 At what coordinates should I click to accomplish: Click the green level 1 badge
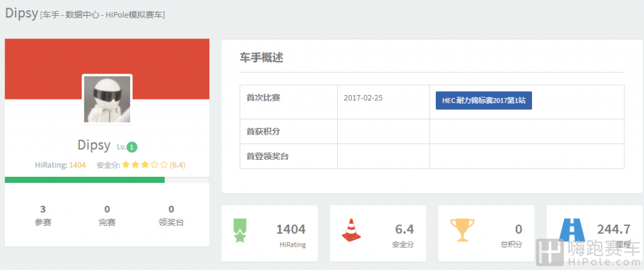point(132,147)
